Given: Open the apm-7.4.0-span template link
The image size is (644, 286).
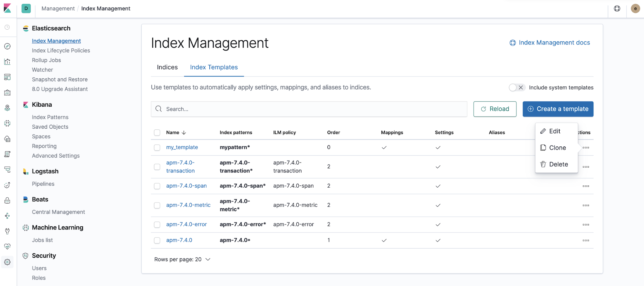Looking at the screenshot, I should (187, 186).
